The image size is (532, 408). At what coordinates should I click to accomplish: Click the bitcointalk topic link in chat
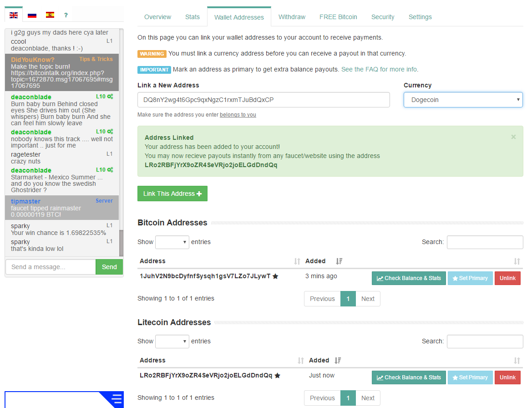62,79
